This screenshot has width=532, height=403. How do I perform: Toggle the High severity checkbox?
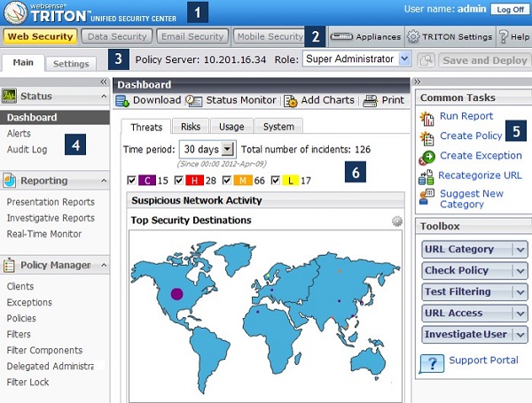pyautogui.click(x=179, y=180)
